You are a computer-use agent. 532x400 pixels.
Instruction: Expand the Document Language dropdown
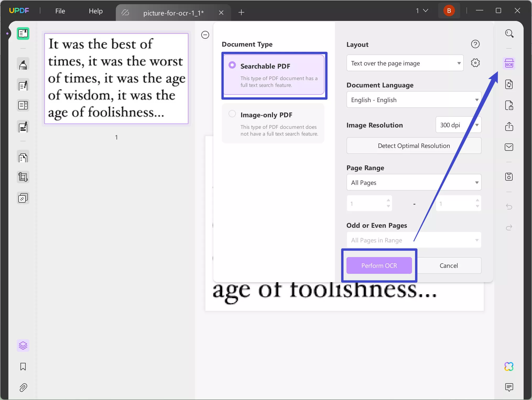tap(414, 99)
